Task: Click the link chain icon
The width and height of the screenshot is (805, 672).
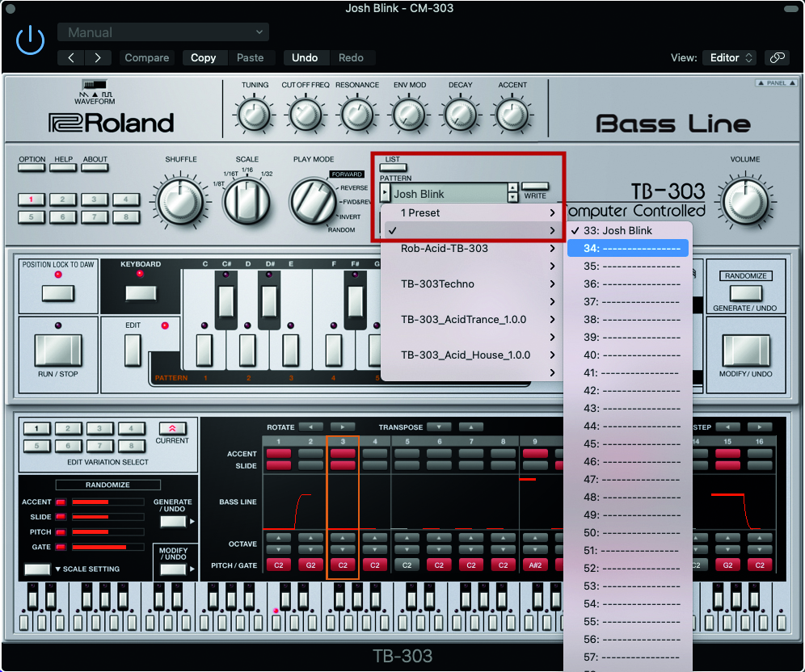Action: point(778,57)
